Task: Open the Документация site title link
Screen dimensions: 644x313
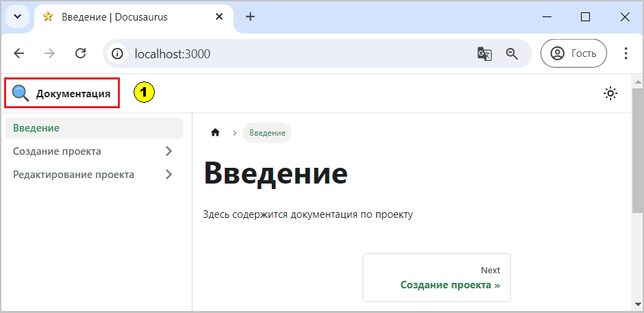Action: tap(73, 94)
